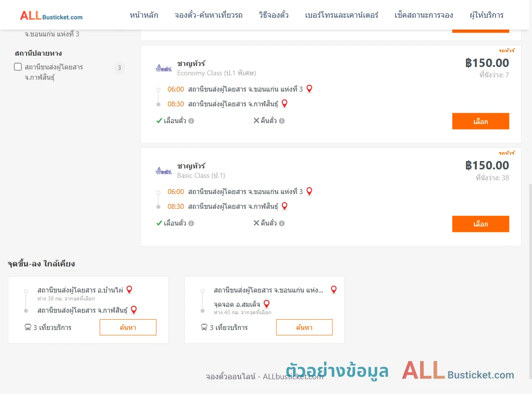Click the map pin beside 06:00 Economy Class departure
532x394 pixels.
[309, 89]
